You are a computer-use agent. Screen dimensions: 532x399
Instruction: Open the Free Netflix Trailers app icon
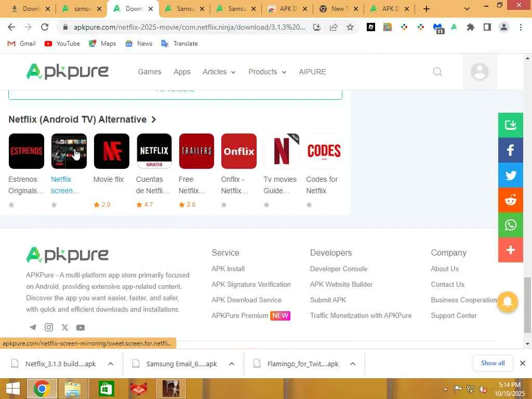196,151
